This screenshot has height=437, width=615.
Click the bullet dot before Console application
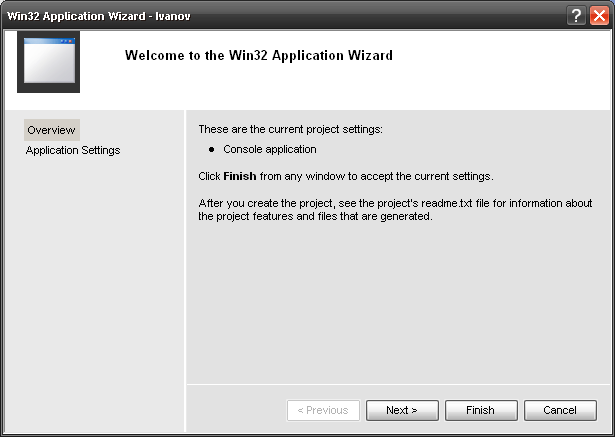[212, 149]
